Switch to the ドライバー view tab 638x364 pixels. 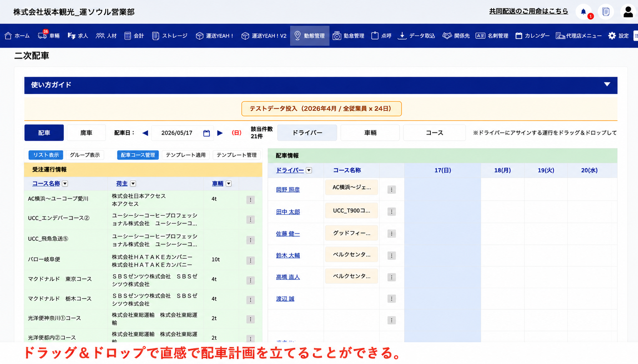(x=307, y=133)
